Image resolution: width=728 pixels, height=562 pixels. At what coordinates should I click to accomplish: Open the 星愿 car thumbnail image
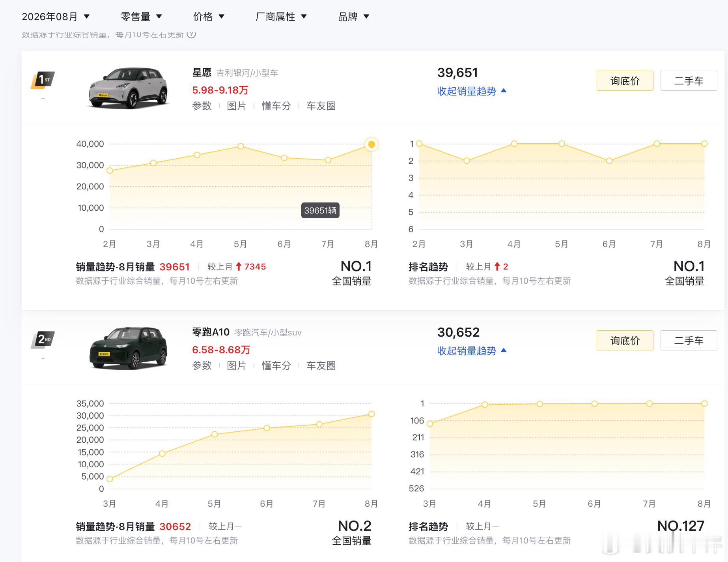pos(128,88)
